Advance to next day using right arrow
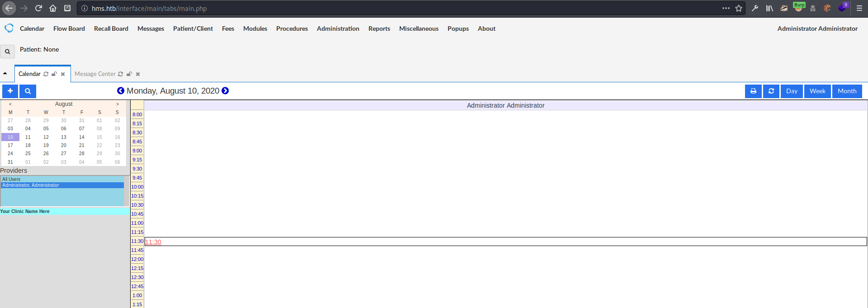This screenshot has height=308, width=868. [225, 91]
